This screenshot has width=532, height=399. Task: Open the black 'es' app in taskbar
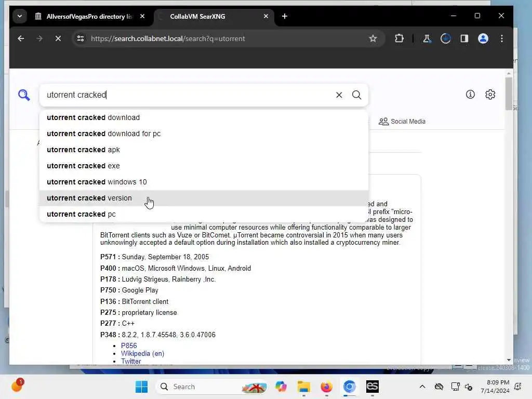coord(372,387)
